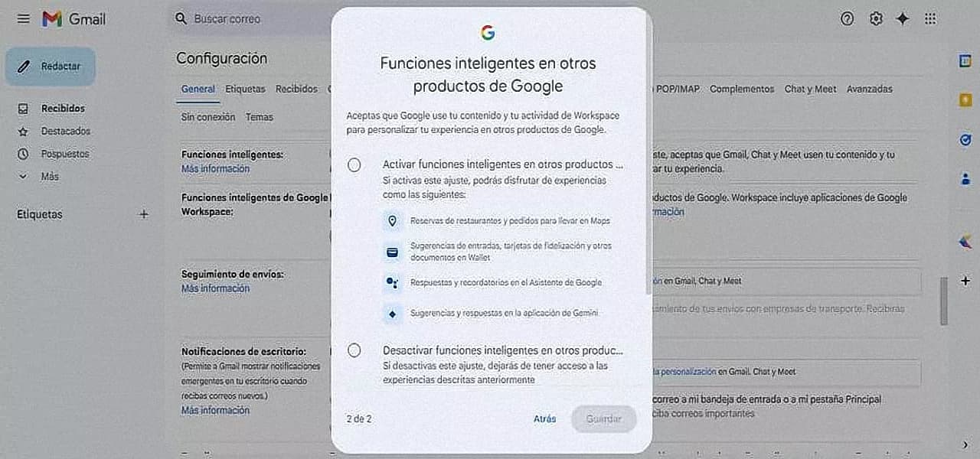Open Google Contacts in side panel

[965, 179]
